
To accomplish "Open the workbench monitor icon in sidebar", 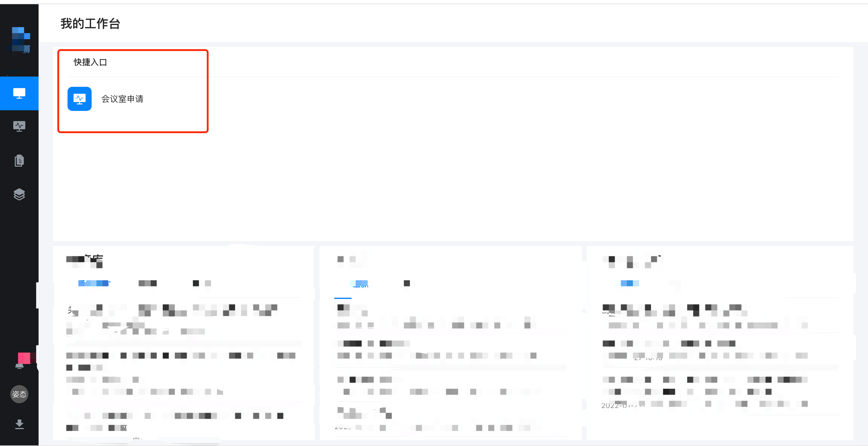I will point(19,93).
